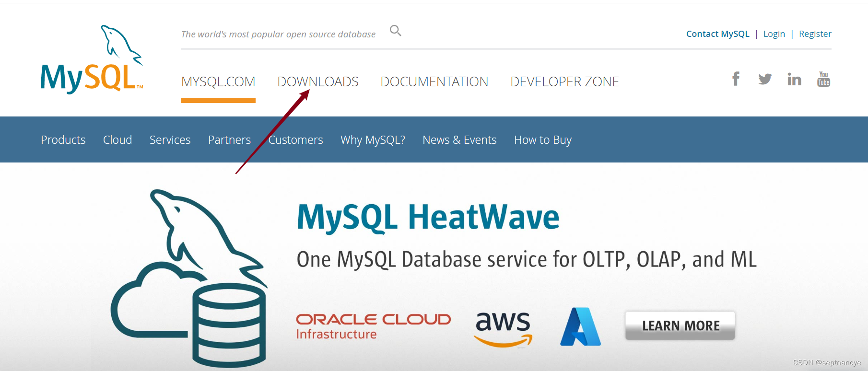The height and width of the screenshot is (371, 868).
Task: Open the Cloud menu item
Action: 117,140
